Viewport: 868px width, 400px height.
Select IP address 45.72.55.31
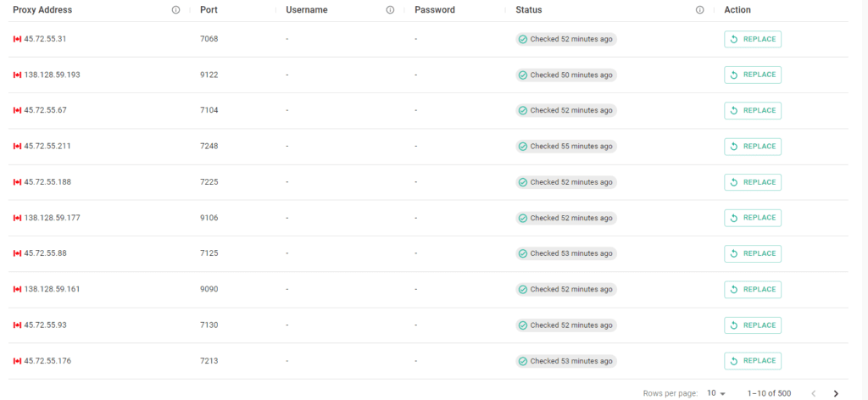(46, 39)
